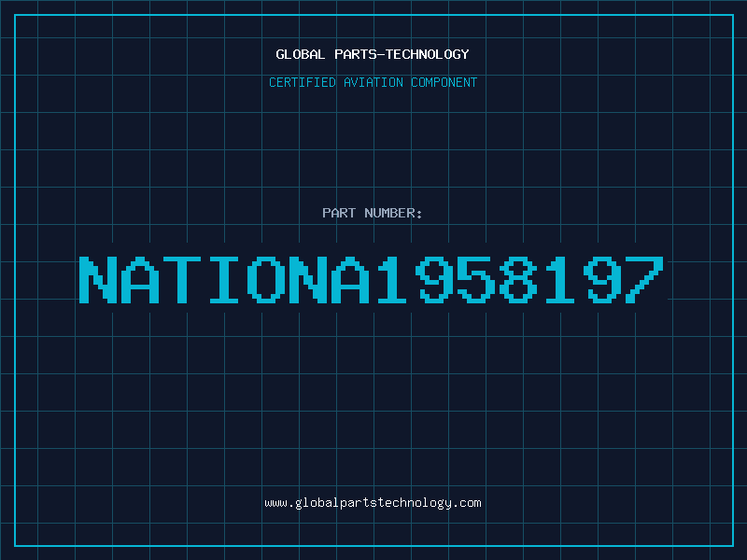Click the first digit 1 after NATIONA
This screenshot has width=747, height=560.
391,280
